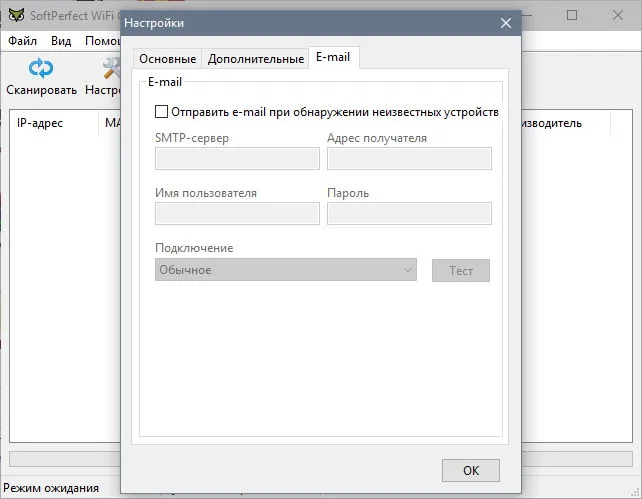Close the Настройки dialog with X

click(506, 23)
